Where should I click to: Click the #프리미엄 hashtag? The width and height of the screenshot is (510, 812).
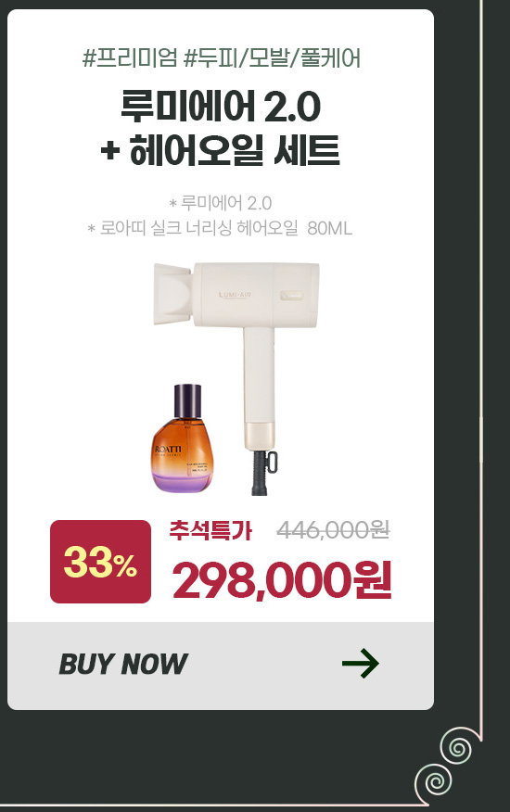130,58
